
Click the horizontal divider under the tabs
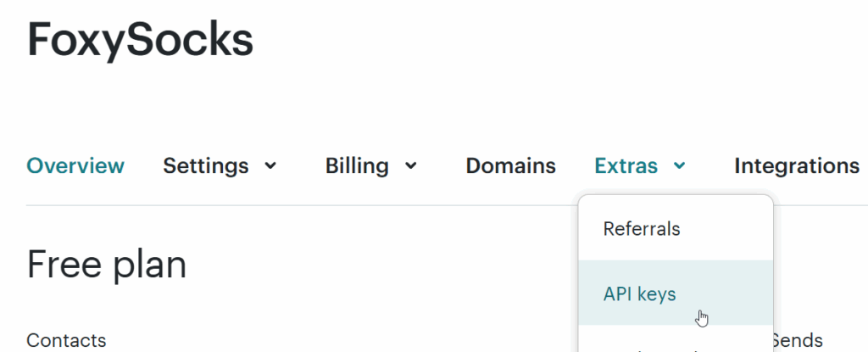click(297, 205)
